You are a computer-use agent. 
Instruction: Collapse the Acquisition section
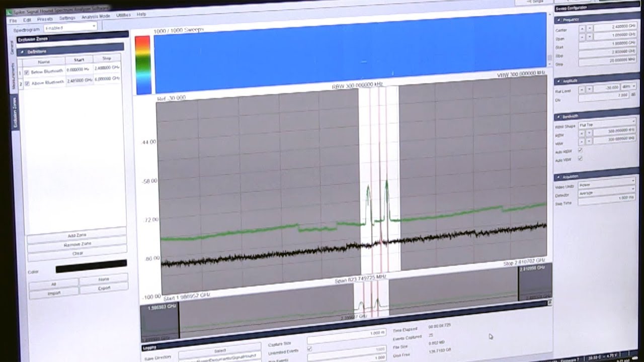pyautogui.click(x=559, y=177)
